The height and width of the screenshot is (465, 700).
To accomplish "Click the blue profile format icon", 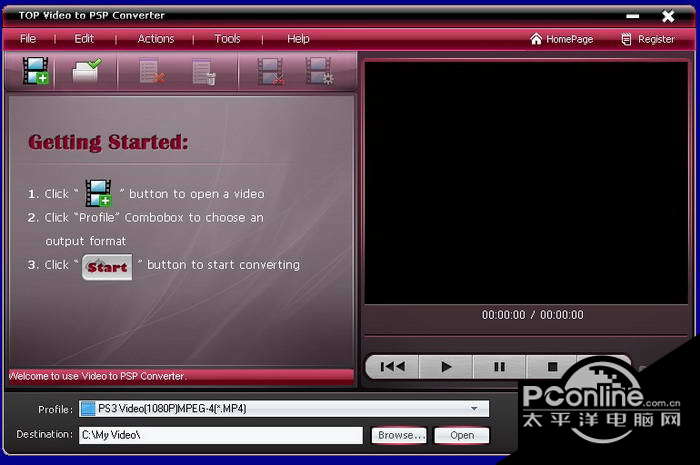I will (x=88, y=408).
